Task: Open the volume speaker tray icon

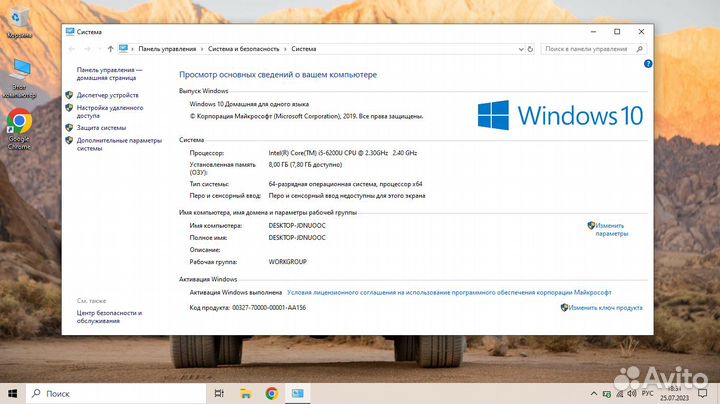Action: pyautogui.click(x=632, y=394)
